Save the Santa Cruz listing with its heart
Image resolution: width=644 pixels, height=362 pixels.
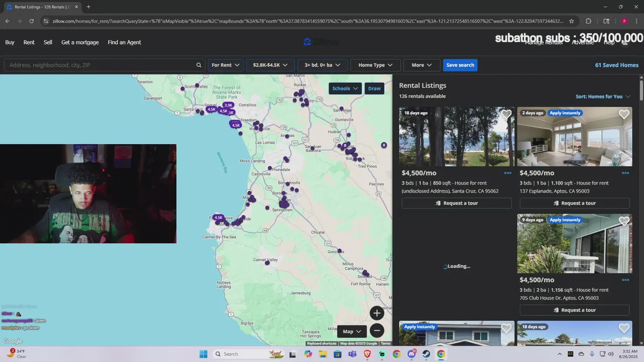point(506,115)
